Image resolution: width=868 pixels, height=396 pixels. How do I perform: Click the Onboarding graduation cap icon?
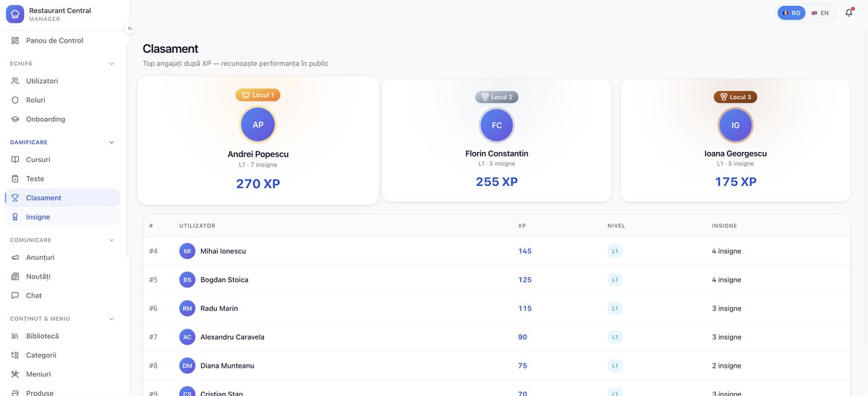tap(15, 119)
